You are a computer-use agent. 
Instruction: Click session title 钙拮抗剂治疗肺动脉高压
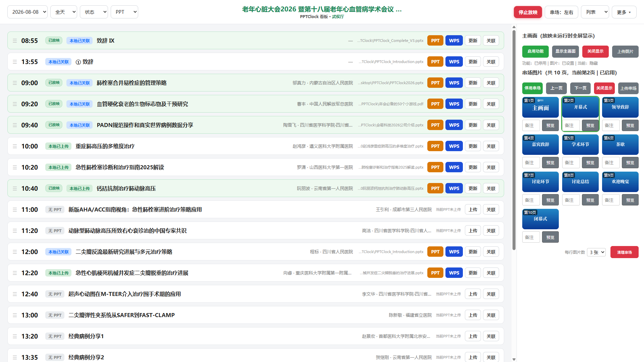[x=126, y=188]
